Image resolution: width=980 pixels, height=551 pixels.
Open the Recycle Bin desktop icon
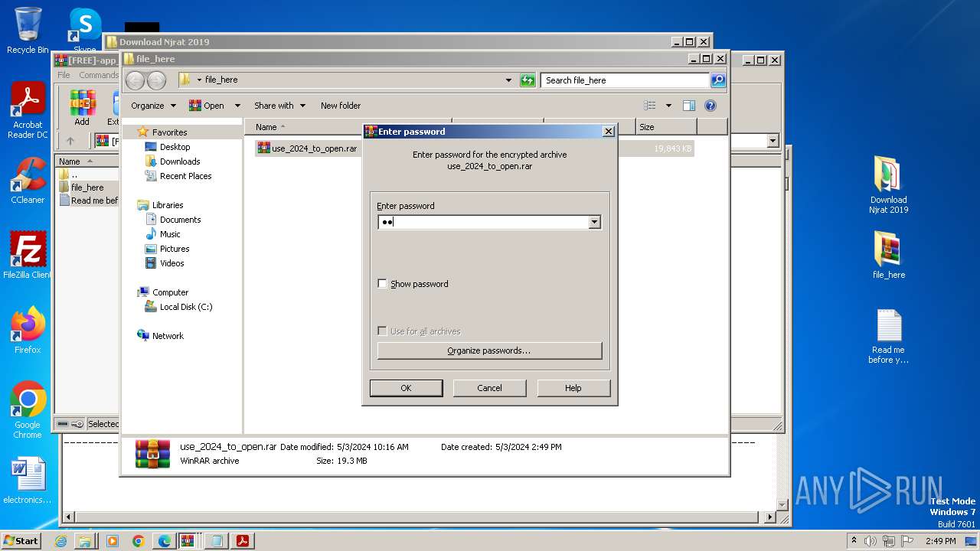pos(28,31)
